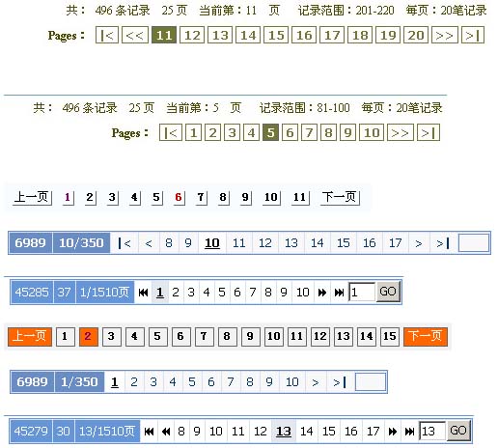Open red page 6 in plain pager
498x448 pixels.
tap(179, 197)
